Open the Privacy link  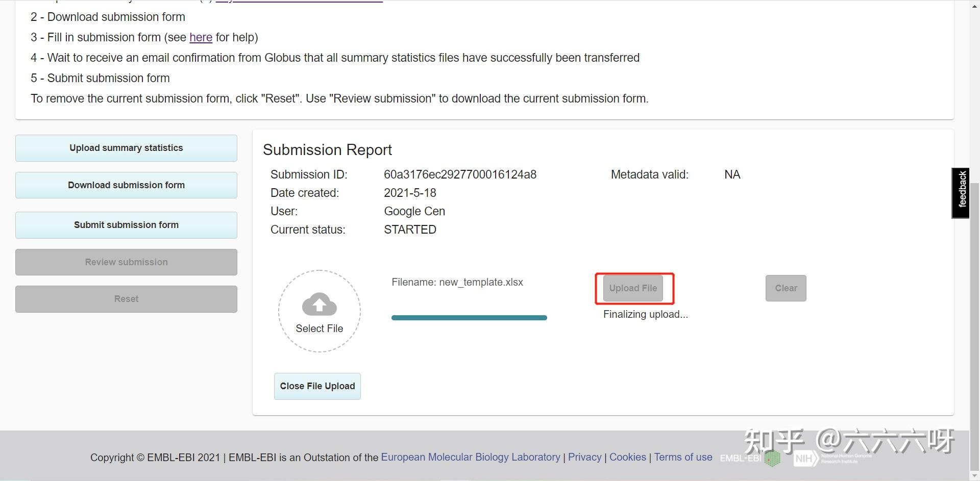point(584,457)
